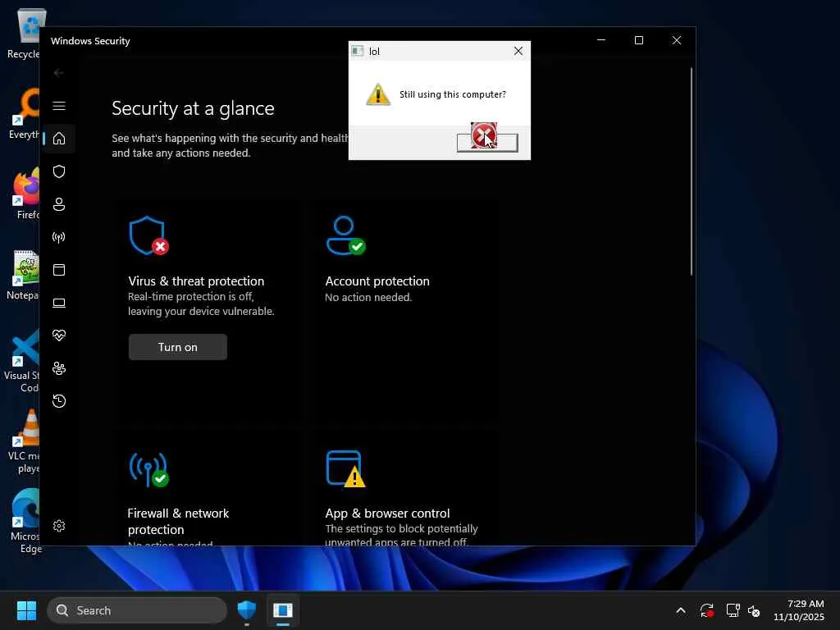This screenshot has height=630, width=840.
Task: Select the Firefox desktop shortcut
Action: [24, 194]
